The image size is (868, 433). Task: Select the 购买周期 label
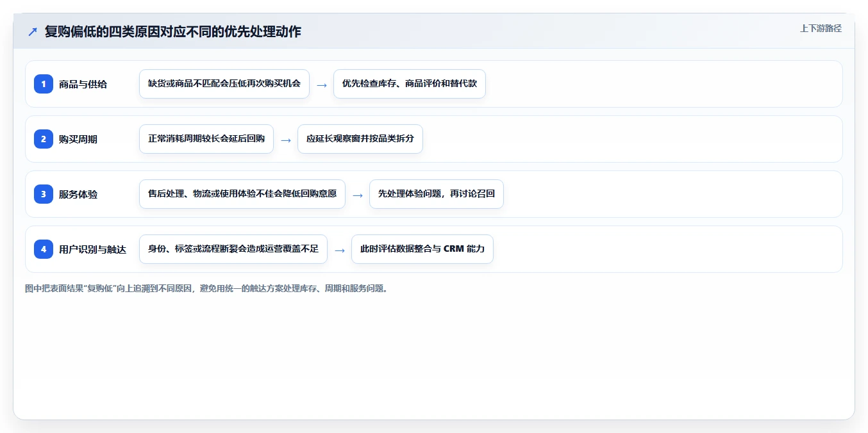coord(78,139)
